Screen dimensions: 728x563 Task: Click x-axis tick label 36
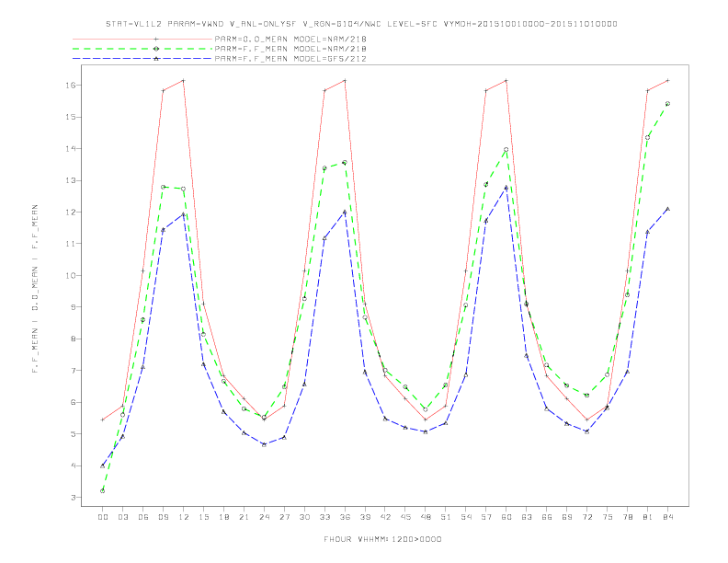(345, 517)
